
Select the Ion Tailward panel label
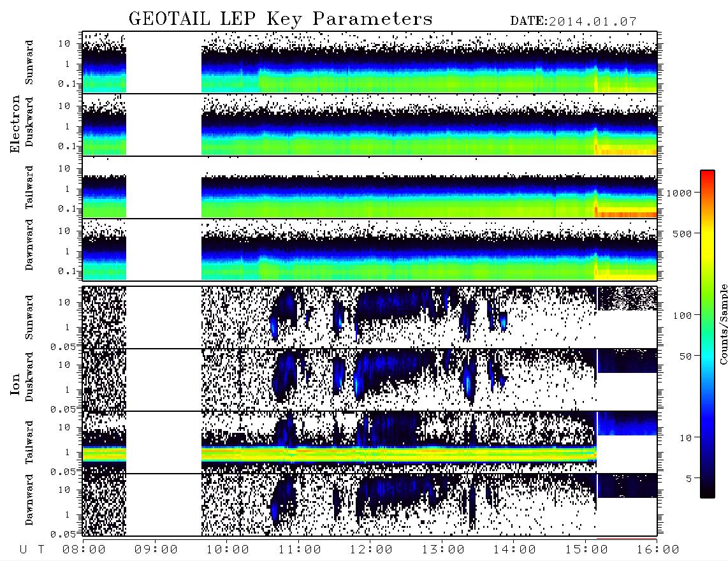pos(29,442)
